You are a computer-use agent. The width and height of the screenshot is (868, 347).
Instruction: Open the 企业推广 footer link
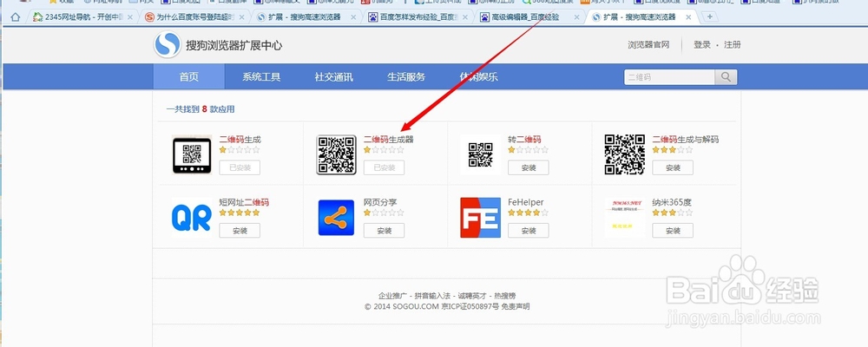(393, 296)
